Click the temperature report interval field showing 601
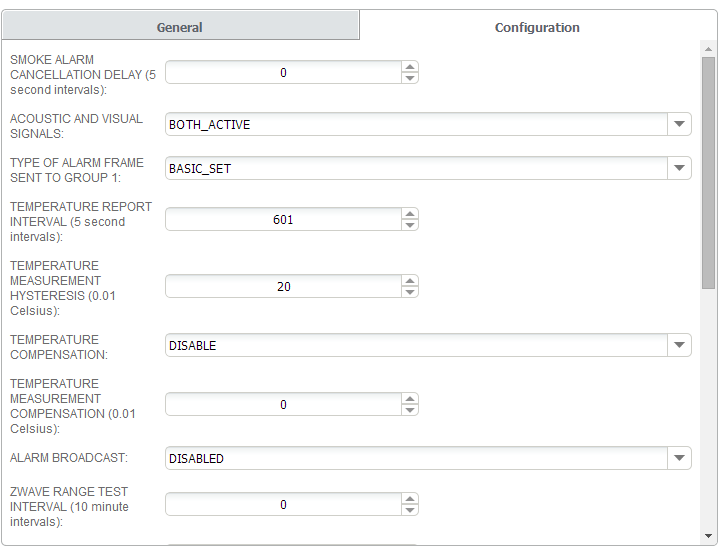The image size is (723, 555). [283, 219]
